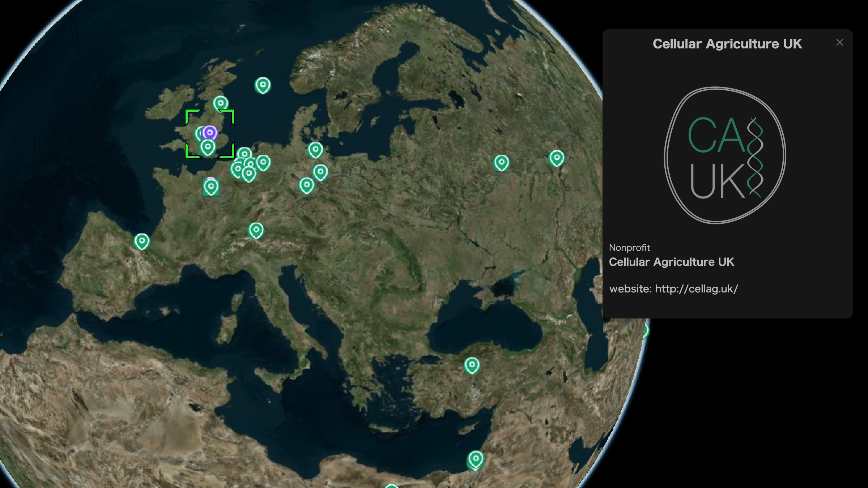The height and width of the screenshot is (488, 868).
Task: Click the easternmost pin in Russia
Action: 557,158
